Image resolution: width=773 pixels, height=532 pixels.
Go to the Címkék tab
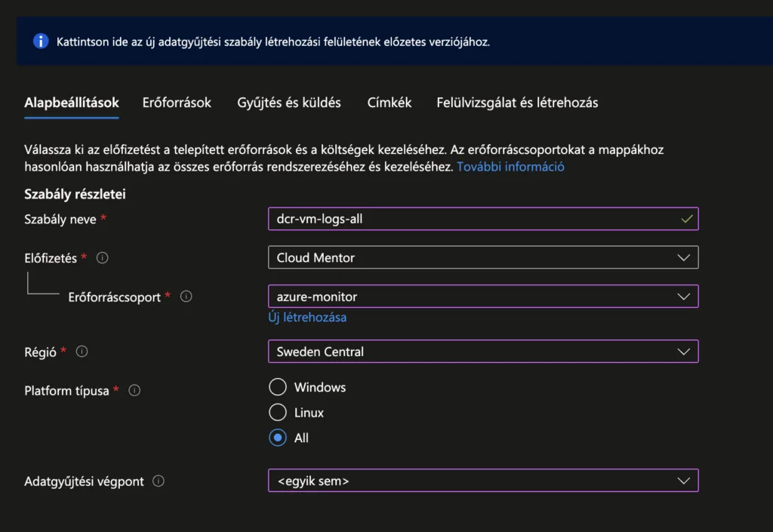click(x=389, y=103)
